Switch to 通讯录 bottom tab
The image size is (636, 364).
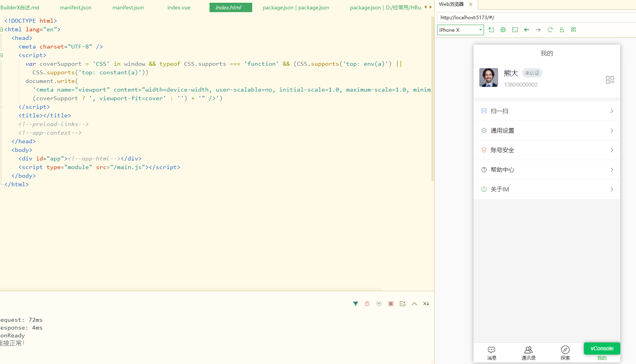[529, 353]
